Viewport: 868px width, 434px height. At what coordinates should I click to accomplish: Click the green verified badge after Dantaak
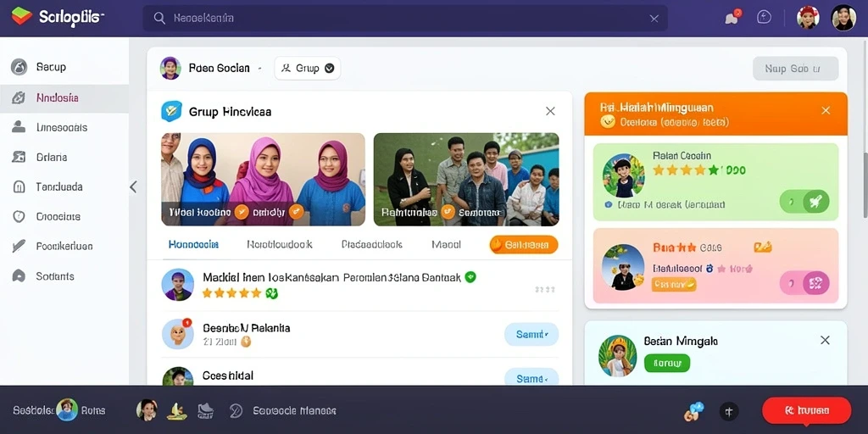click(470, 277)
